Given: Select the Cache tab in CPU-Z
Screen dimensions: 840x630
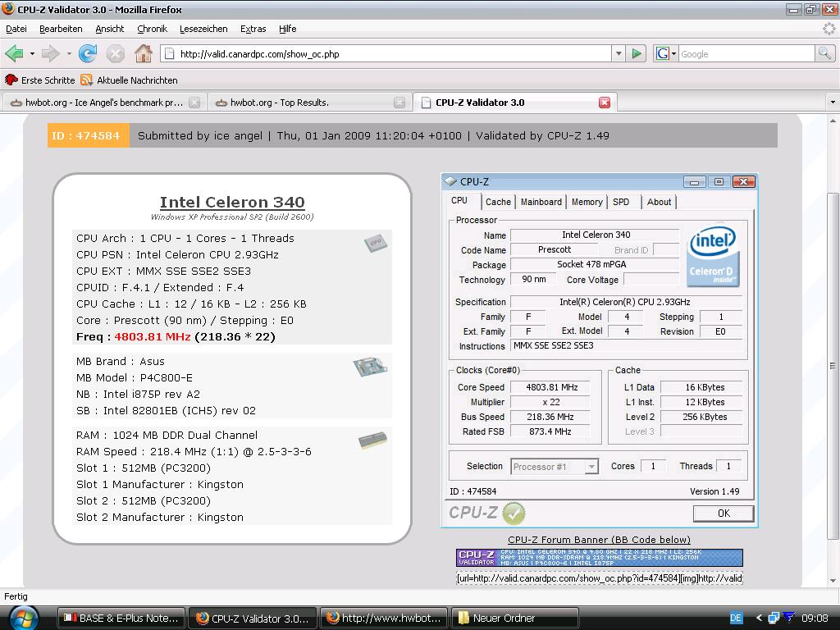Looking at the screenshot, I should [498, 202].
